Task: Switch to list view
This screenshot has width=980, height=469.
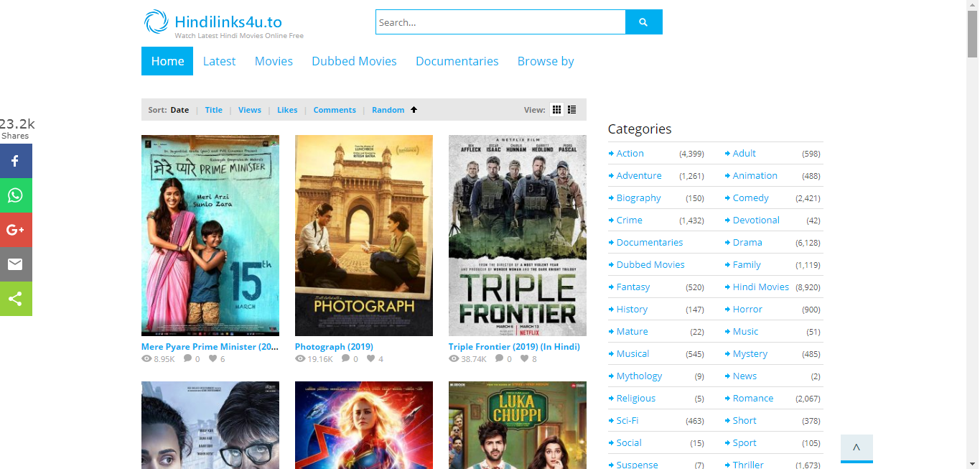Action: 572,110
